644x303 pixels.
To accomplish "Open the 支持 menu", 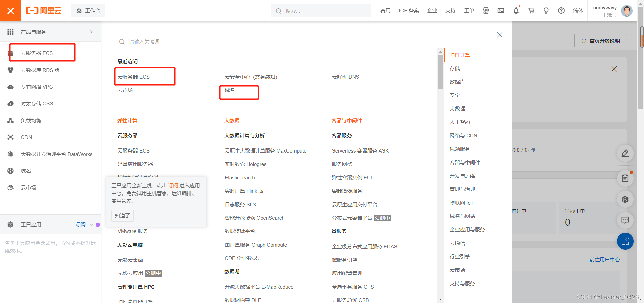I will [x=450, y=11].
